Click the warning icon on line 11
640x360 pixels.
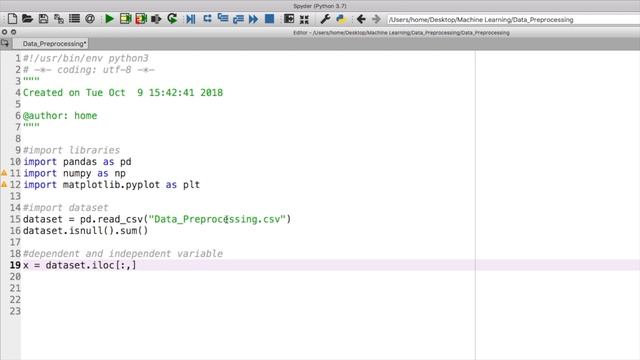4,173
